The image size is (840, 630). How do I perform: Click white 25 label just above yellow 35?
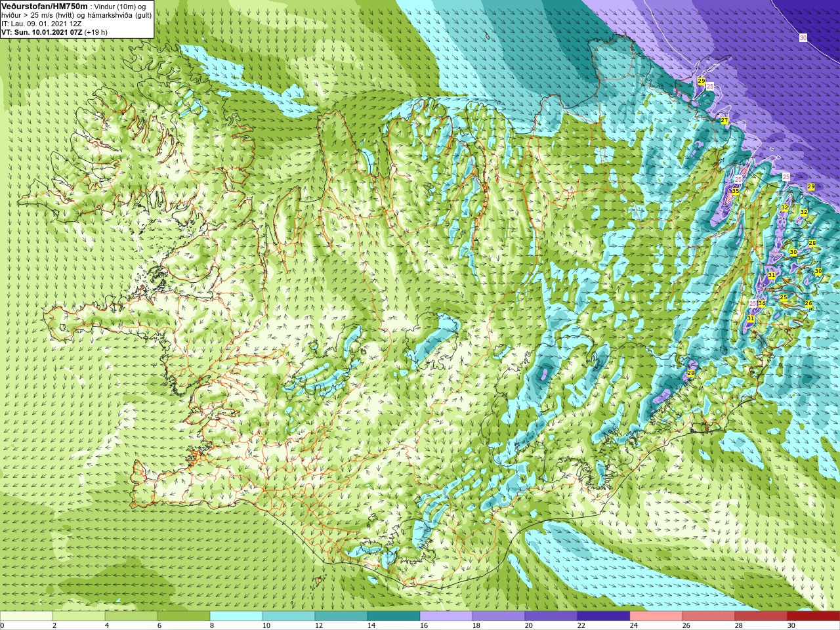(738, 179)
